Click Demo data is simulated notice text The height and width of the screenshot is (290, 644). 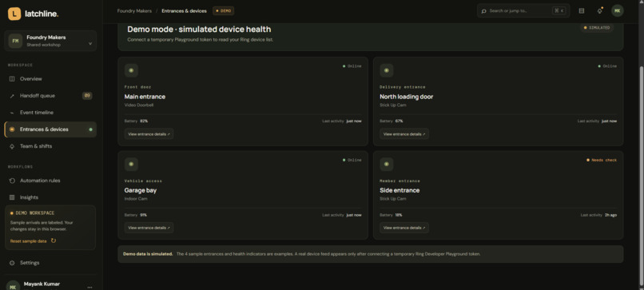coord(148,254)
